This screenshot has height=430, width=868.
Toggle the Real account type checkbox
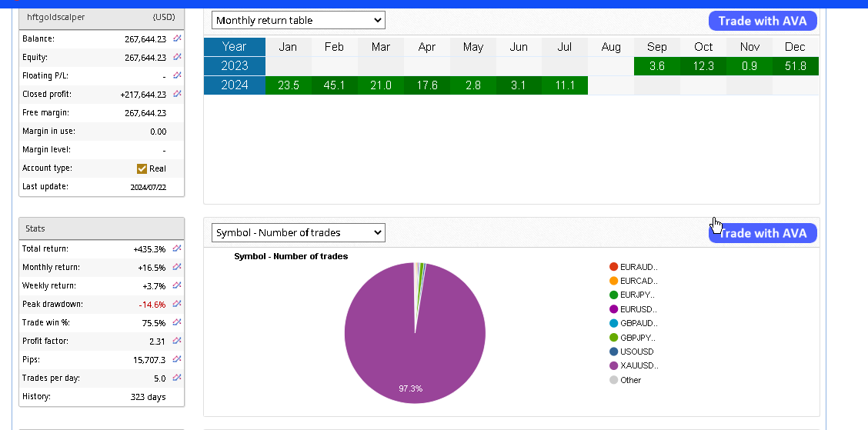[142, 168]
